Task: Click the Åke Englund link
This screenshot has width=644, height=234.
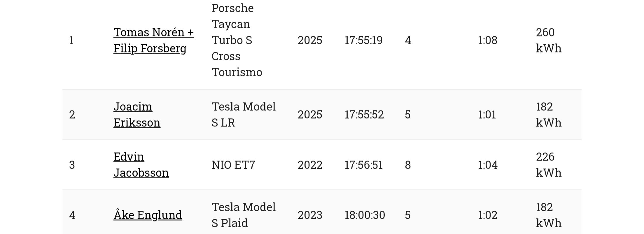Action: point(148,215)
